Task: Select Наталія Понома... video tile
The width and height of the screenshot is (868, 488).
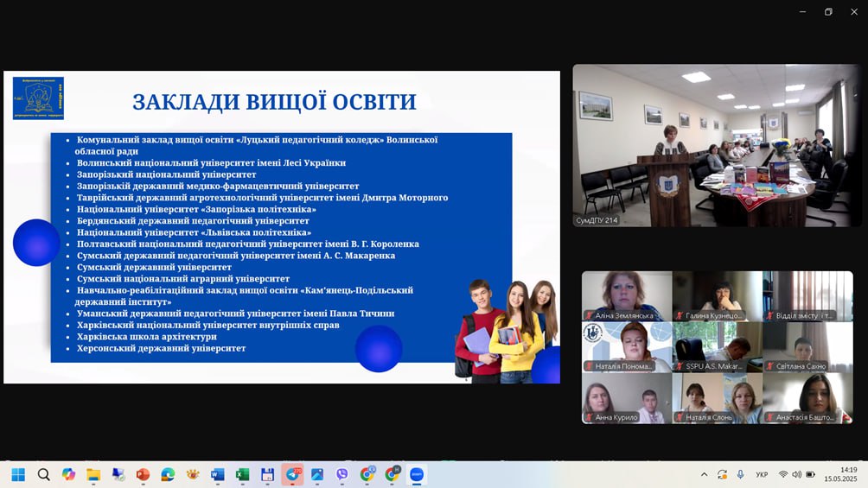Action: (x=627, y=347)
